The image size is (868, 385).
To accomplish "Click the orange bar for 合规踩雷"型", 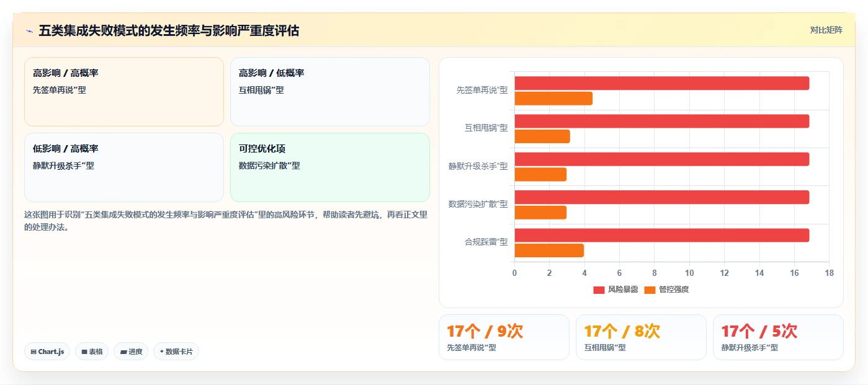I will coord(549,250).
